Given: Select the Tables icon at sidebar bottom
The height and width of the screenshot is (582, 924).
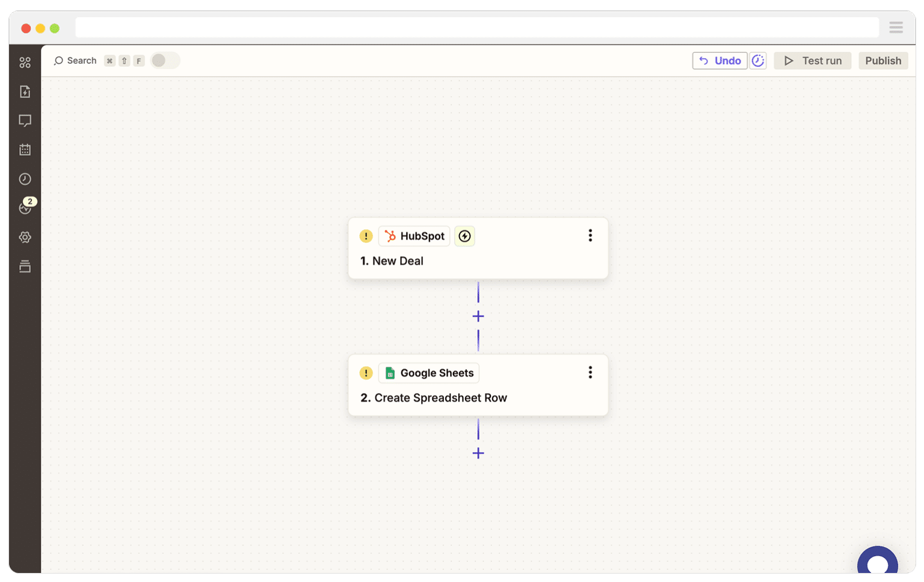Looking at the screenshot, I should 25,266.
